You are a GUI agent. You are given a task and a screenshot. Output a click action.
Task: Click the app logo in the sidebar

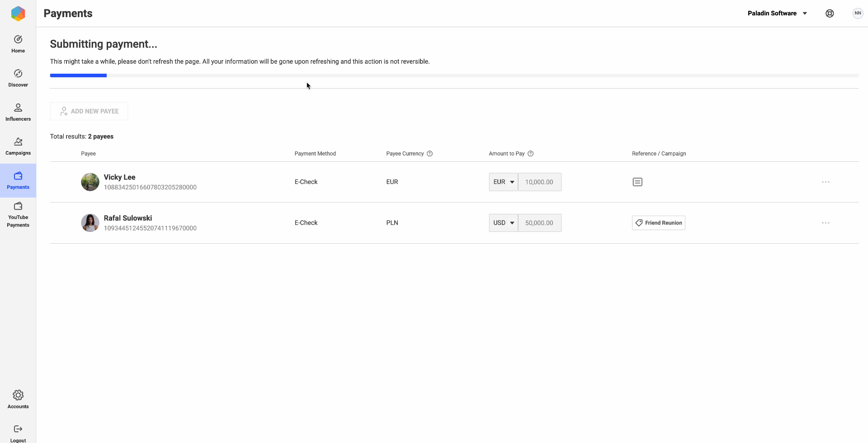18,14
